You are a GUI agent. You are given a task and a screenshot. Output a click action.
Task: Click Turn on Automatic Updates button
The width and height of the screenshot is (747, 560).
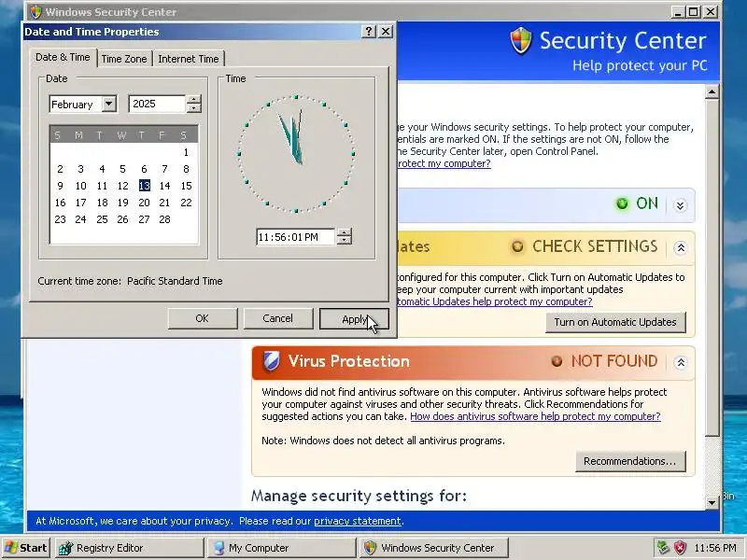(x=615, y=322)
